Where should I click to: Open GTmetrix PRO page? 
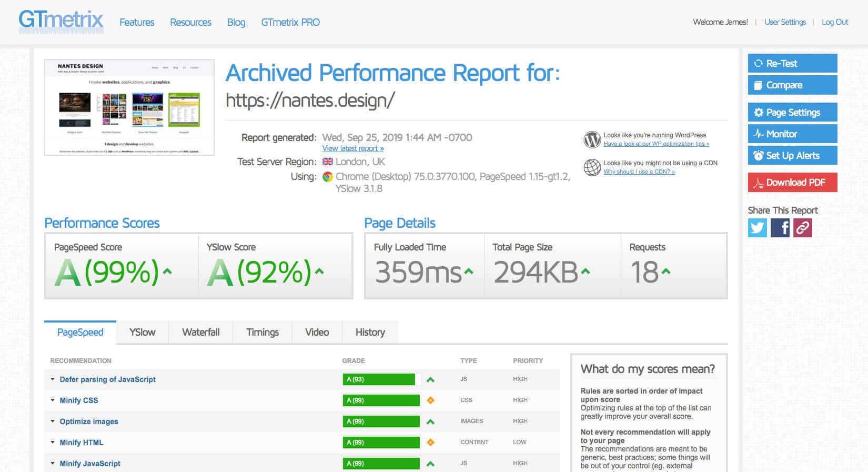tap(290, 22)
